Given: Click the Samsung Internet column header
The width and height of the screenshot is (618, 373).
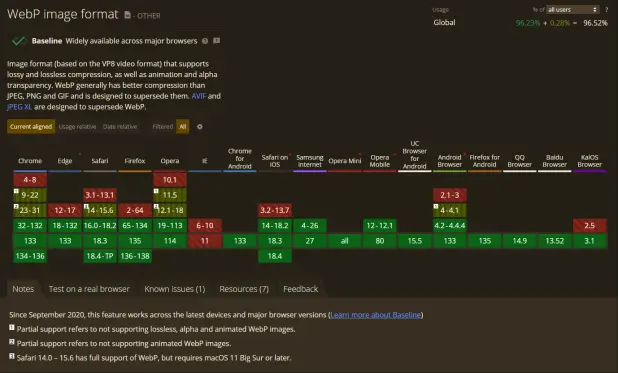Looking at the screenshot, I should [x=310, y=160].
